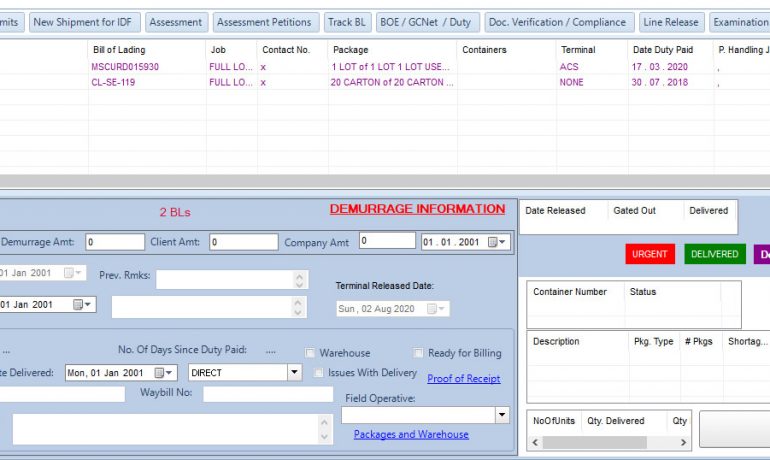770x460 pixels.
Task: Expand the DIRECT delivery type dropdown
Action: coord(294,373)
